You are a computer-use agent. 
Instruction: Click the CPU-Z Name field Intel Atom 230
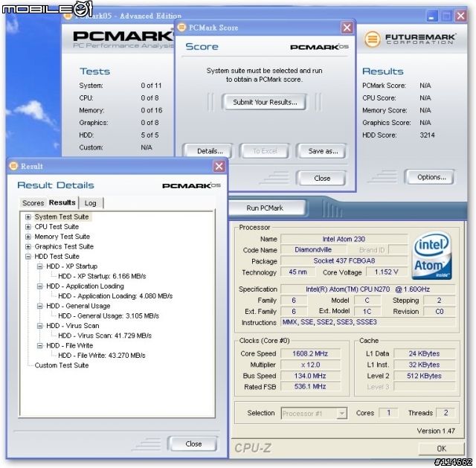[x=344, y=239]
